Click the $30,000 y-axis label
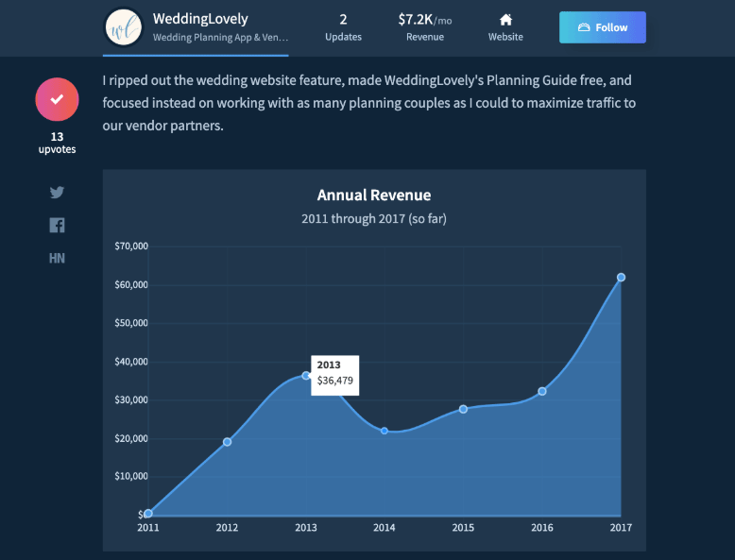This screenshot has width=735, height=560. [x=131, y=399]
